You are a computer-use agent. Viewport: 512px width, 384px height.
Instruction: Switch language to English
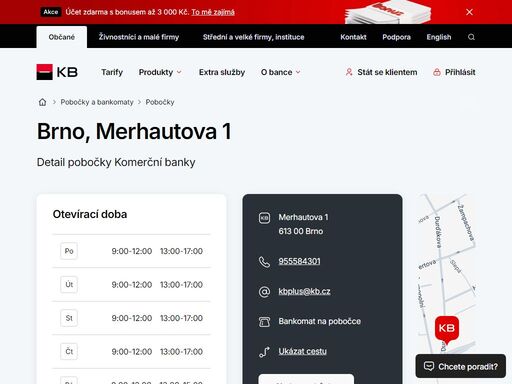[x=439, y=37]
